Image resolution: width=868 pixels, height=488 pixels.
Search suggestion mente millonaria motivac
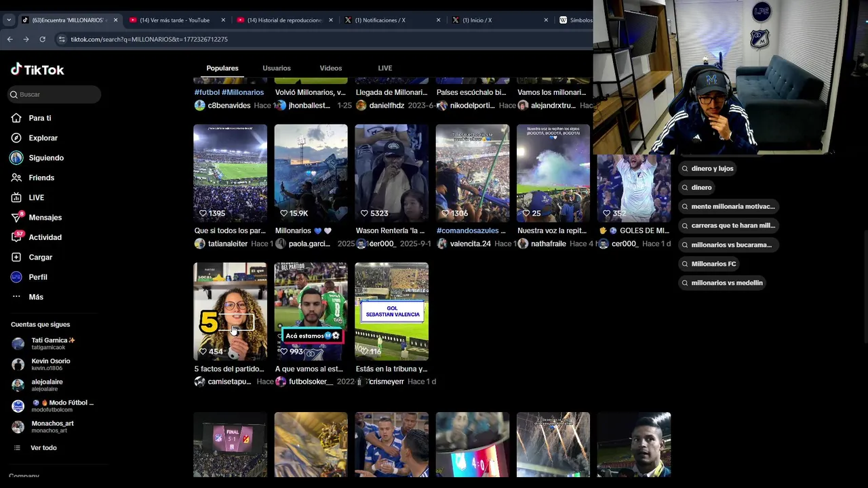[x=728, y=206]
